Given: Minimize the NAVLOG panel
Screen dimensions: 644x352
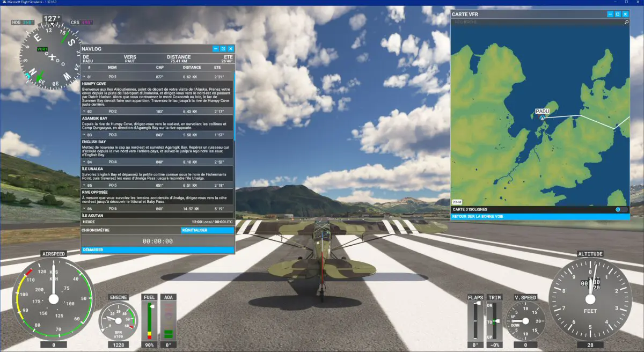Looking at the screenshot, I should click(x=216, y=49).
